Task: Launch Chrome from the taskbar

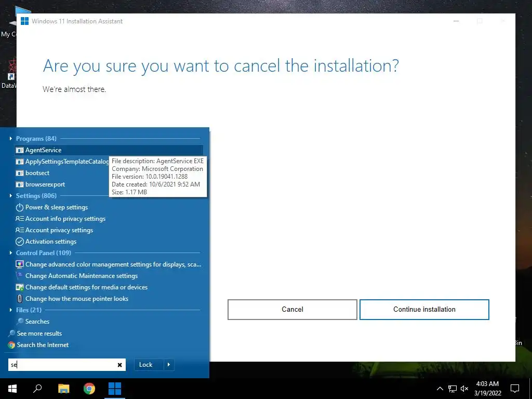Action: (89, 389)
